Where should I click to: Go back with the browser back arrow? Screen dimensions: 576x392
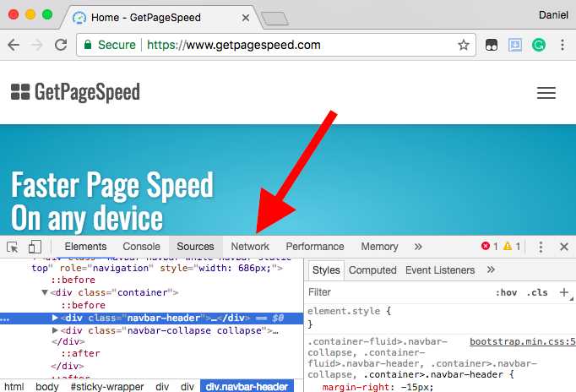tap(14, 45)
